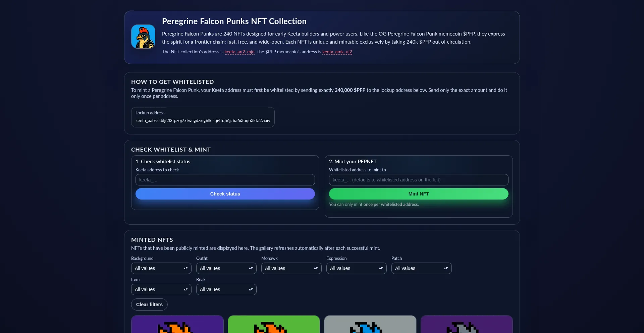Viewport: 644px width, 333px height.
Task: Open the NFT with gray background
Action: (x=370, y=324)
